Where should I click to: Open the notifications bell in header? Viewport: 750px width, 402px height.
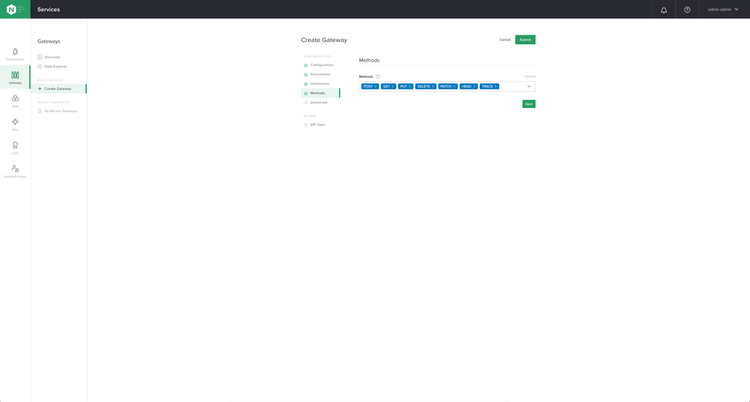coord(663,10)
